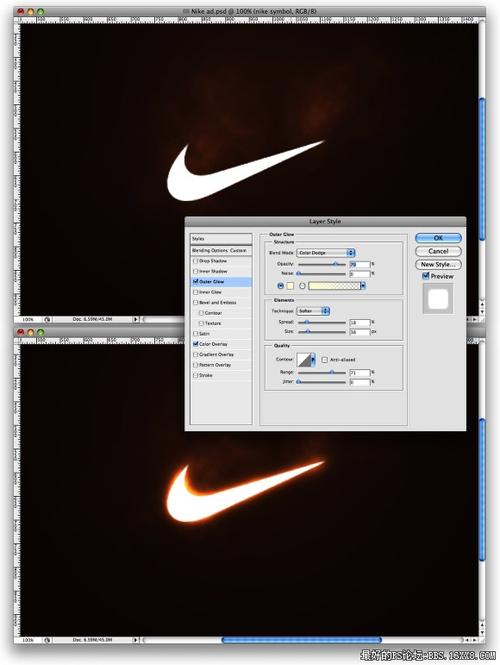
Task: Enable the Pattern Overlay checkbox
Action: (196, 365)
